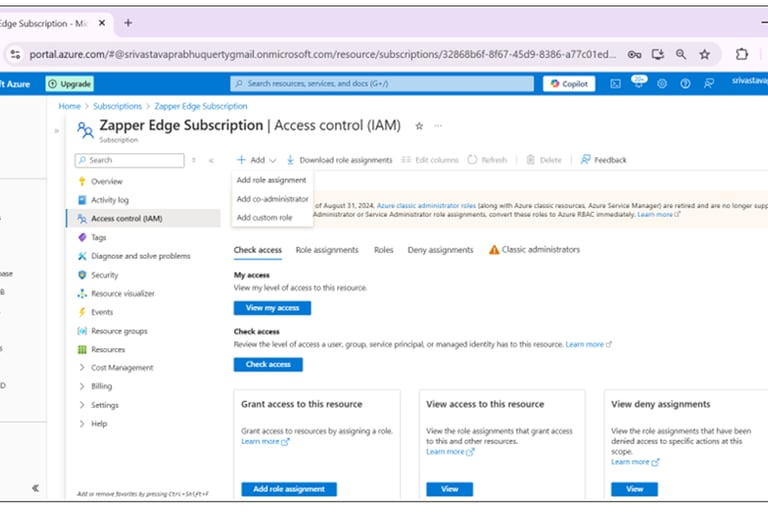Expand the Billing menu group
The height and width of the screenshot is (512, 768).
pyautogui.click(x=82, y=386)
